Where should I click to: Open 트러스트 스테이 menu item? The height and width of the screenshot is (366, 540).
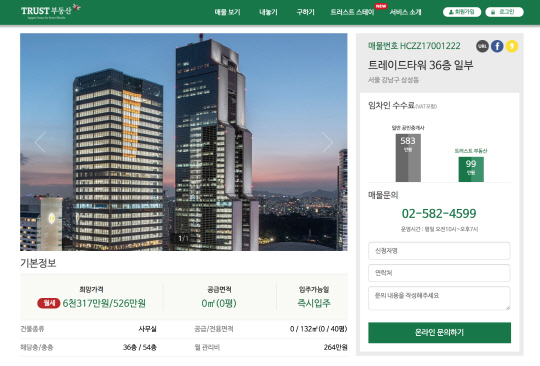click(x=352, y=12)
